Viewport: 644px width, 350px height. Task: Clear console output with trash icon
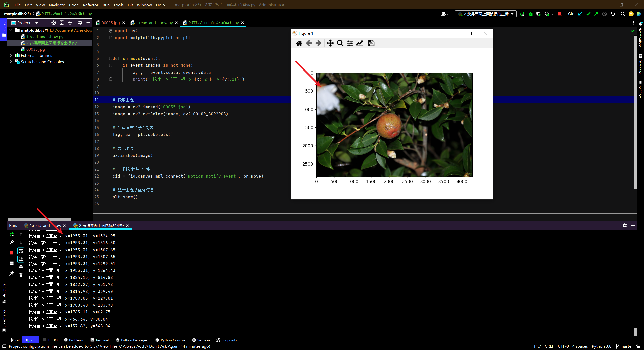pyautogui.click(x=21, y=275)
